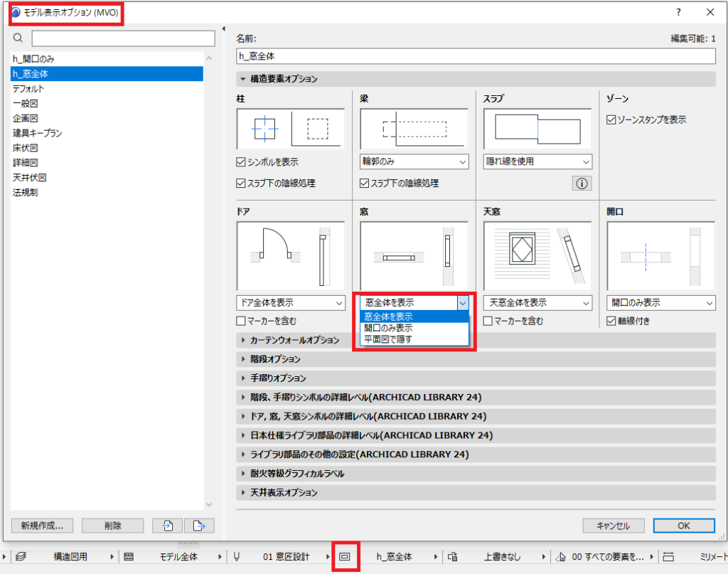Click the search input field
This screenshot has width=728, height=574.
pyautogui.click(x=124, y=38)
